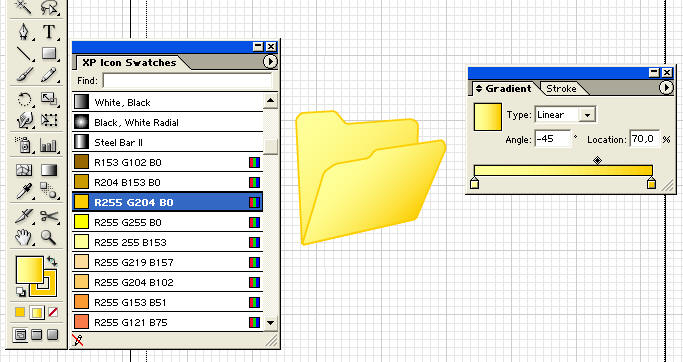Choose swatch R255 G153 B51

pyautogui.click(x=167, y=302)
